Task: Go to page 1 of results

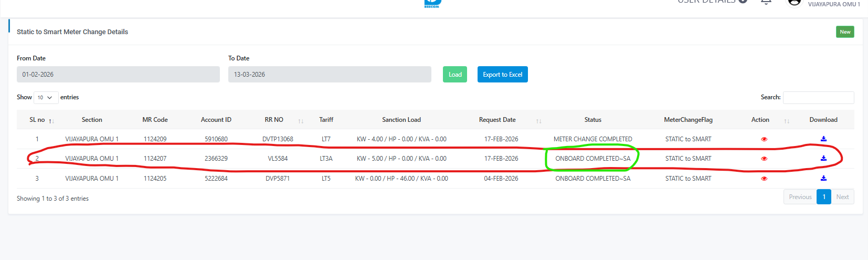Action: 824,197
